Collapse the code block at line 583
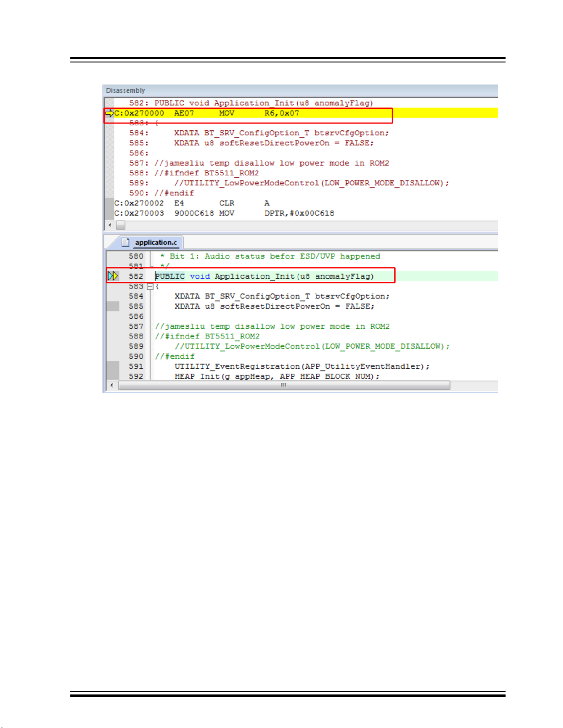Screen dimensions: 563x728 150,286
